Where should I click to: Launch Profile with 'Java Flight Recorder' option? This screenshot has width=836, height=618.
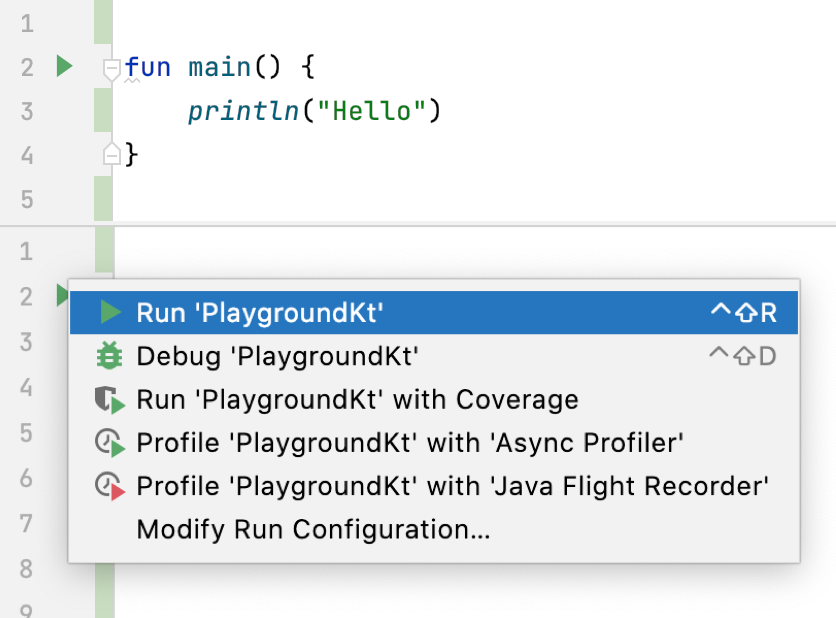click(452, 486)
